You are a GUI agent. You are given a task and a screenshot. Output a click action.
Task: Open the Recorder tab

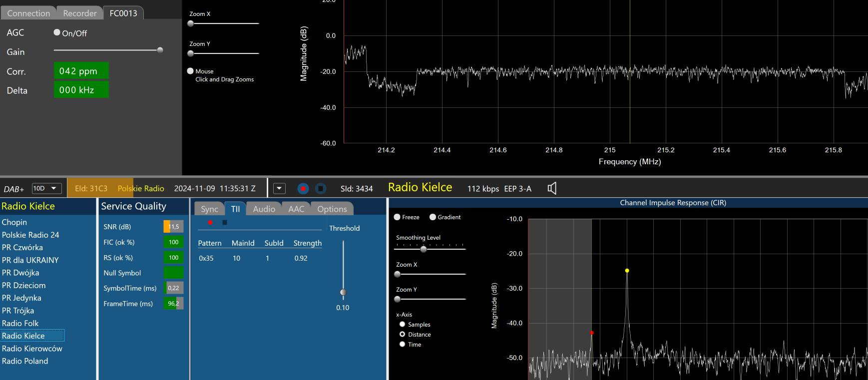80,13
